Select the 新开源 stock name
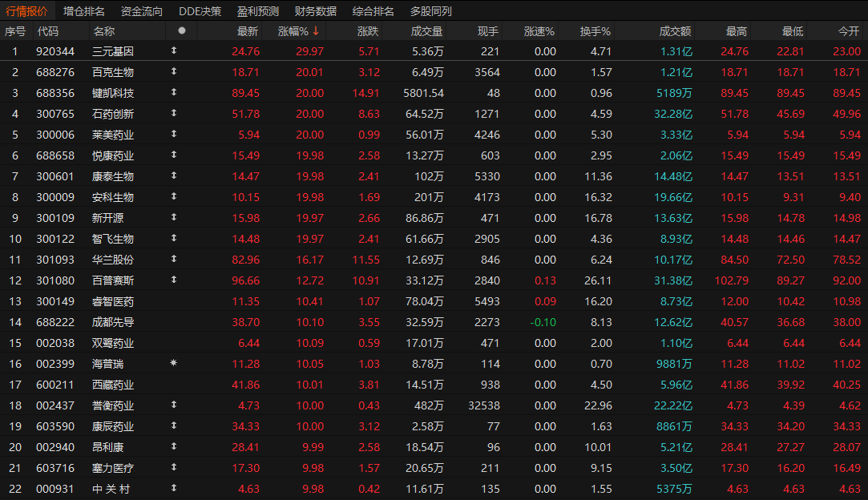The width and height of the screenshot is (868, 500). [108, 218]
